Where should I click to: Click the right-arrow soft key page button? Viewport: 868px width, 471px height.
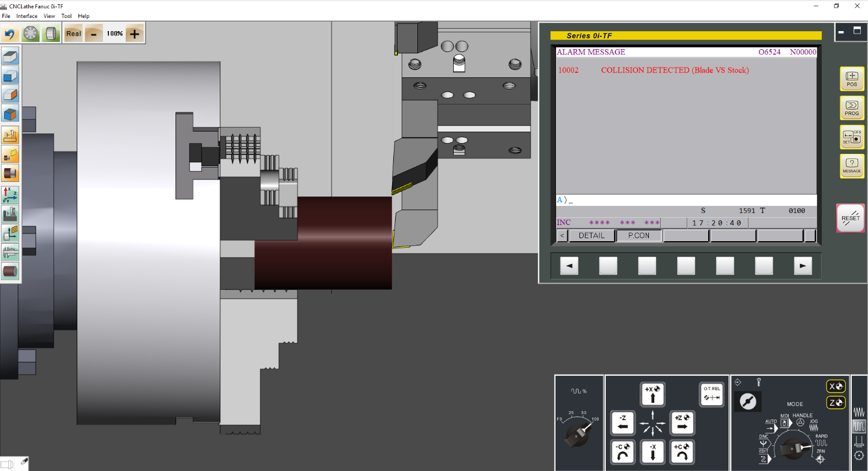(x=803, y=265)
